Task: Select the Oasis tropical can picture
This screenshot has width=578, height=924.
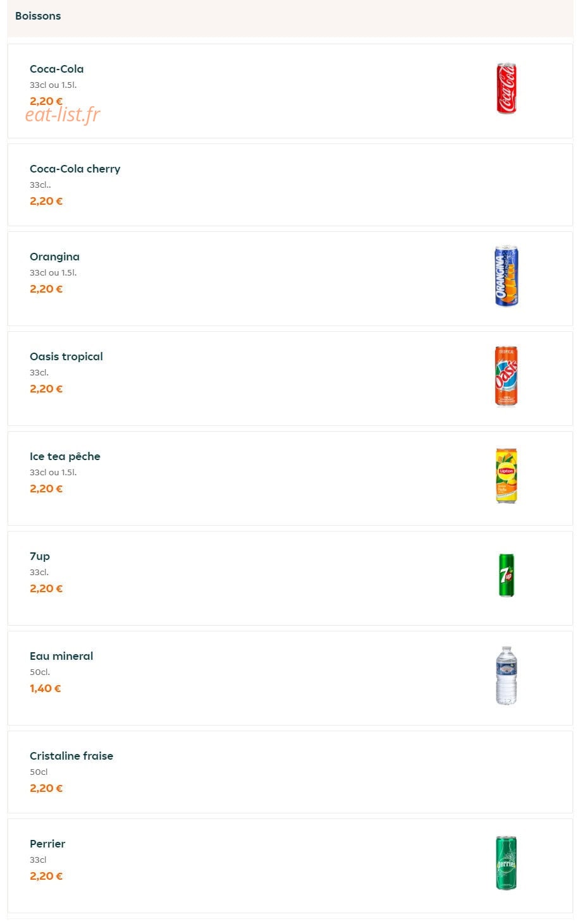Action: 507,376
